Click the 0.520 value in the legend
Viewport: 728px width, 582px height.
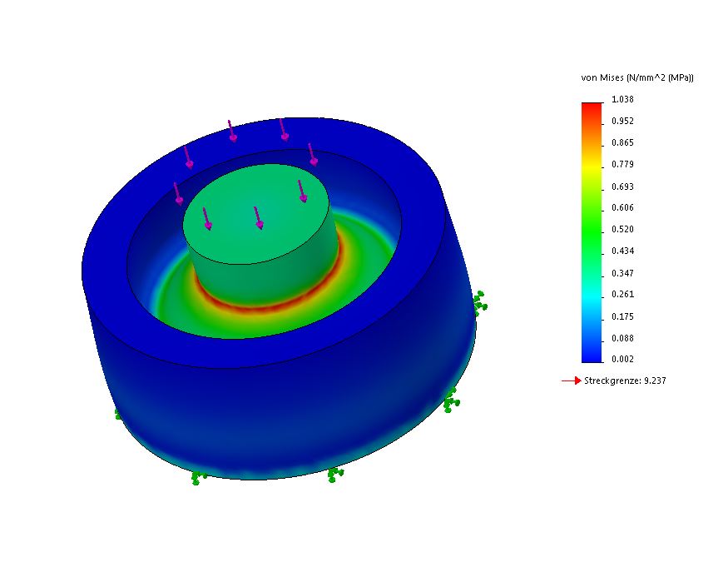click(622, 229)
